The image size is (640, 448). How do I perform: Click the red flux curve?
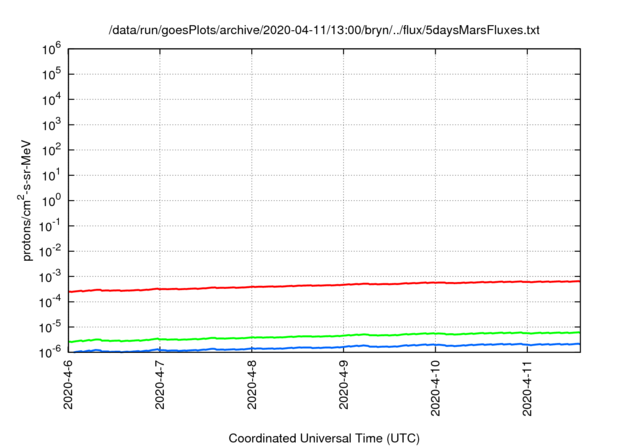[324, 286]
